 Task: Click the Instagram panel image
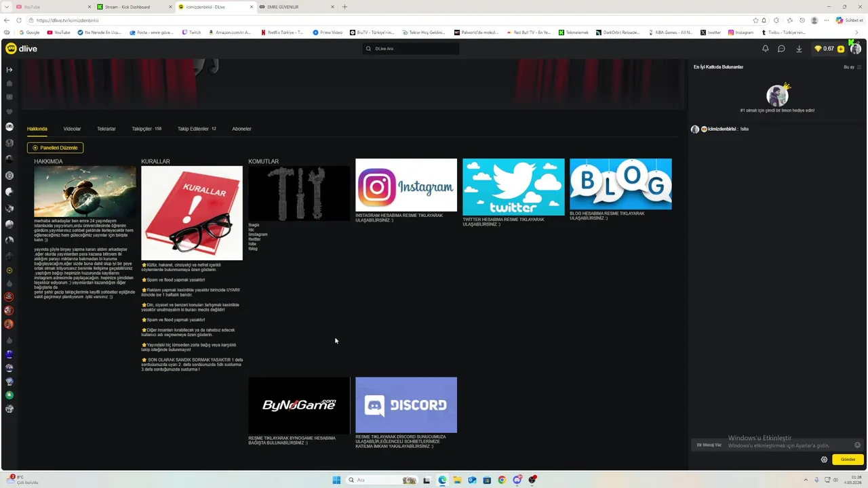406,185
